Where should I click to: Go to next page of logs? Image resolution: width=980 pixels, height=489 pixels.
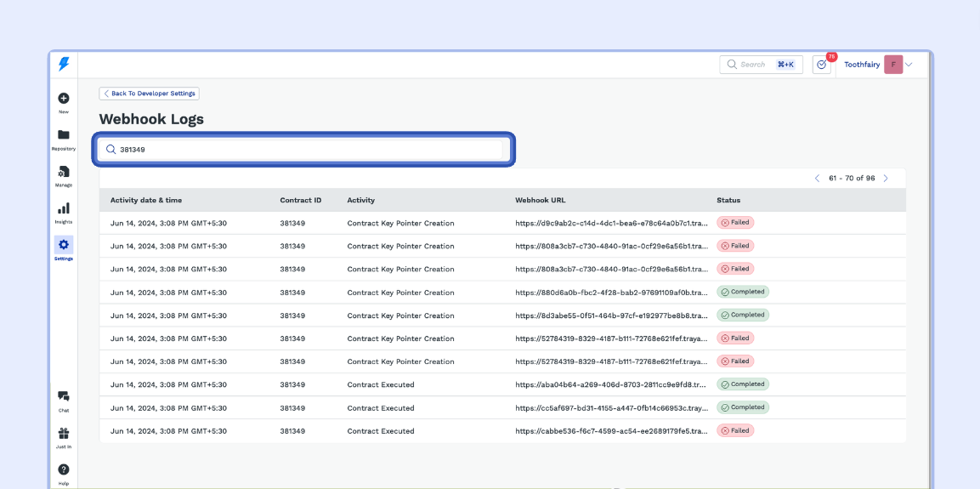tap(886, 179)
